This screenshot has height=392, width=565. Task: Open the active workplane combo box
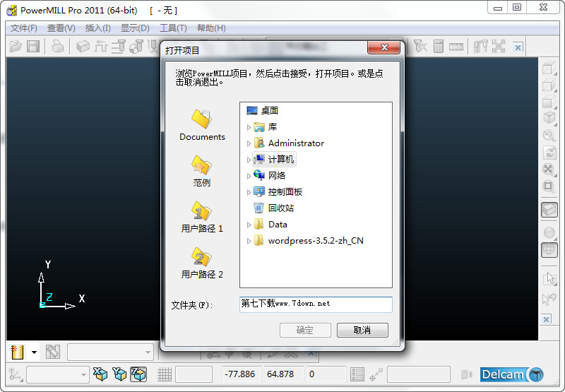click(58, 375)
